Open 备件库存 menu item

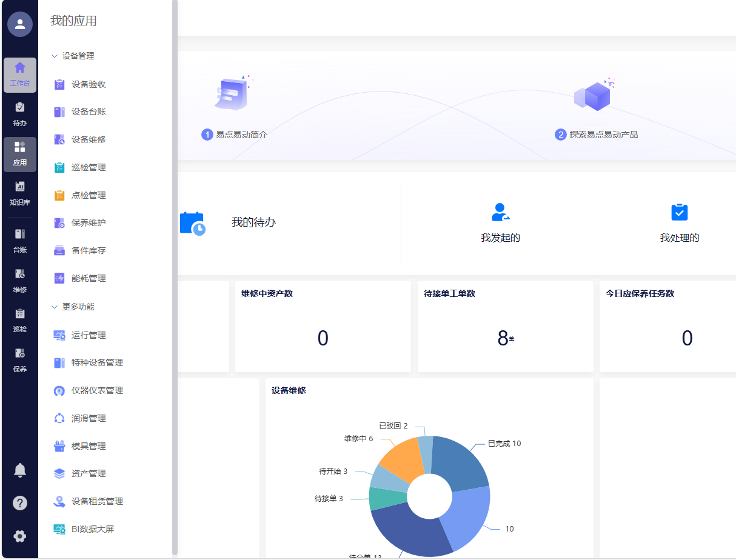tap(89, 250)
